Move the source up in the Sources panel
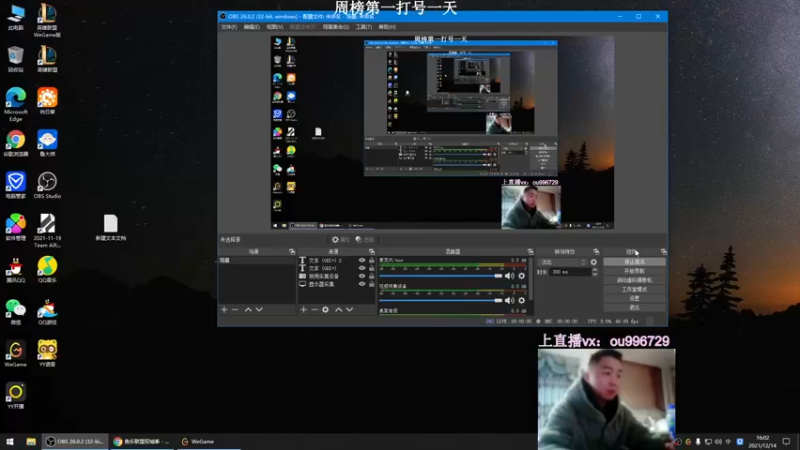800x450 pixels. pos(338,310)
